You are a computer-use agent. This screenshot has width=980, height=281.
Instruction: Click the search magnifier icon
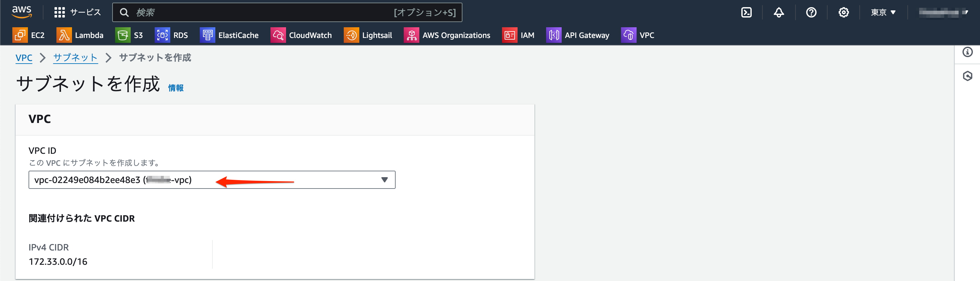tap(124, 13)
